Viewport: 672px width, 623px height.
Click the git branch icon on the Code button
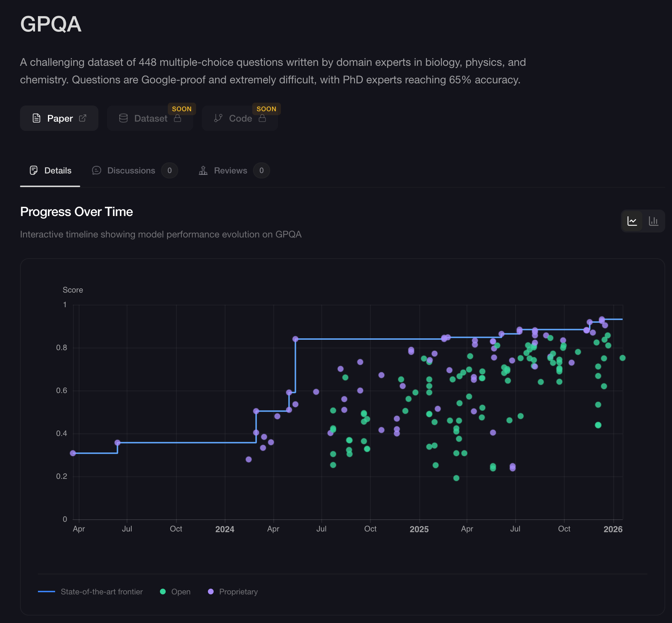219,118
